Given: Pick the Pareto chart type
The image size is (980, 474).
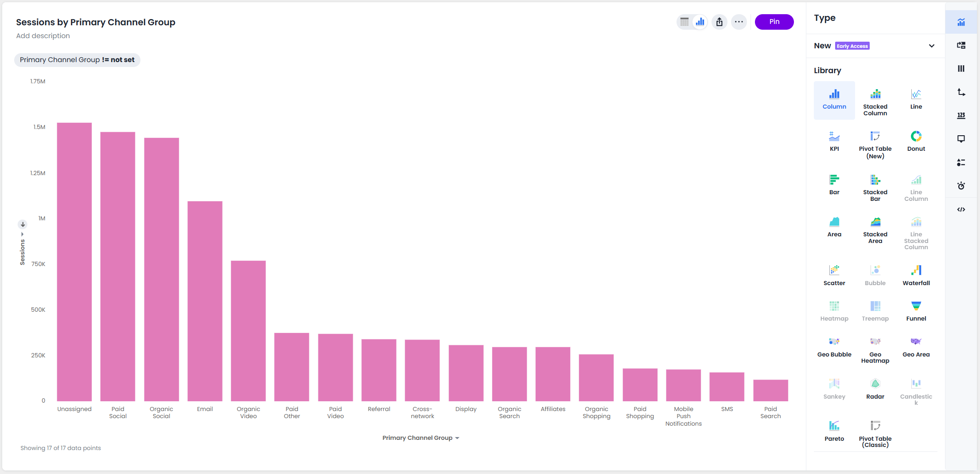Looking at the screenshot, I should point(834,431).
